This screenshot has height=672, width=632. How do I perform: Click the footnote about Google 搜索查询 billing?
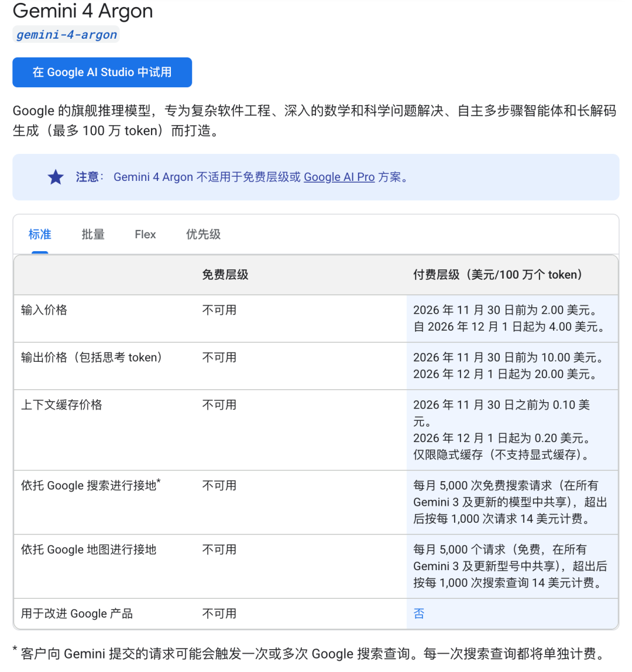click(308, 654)
